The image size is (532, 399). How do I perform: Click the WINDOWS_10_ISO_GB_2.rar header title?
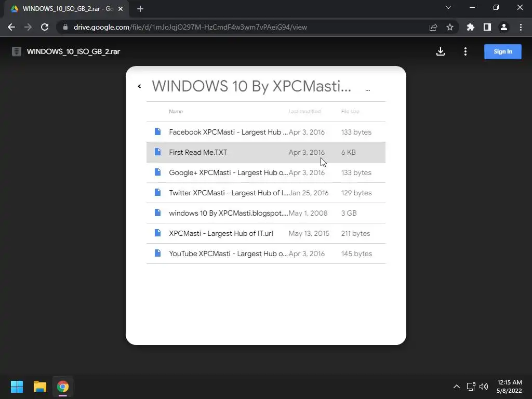click(73, 51)
